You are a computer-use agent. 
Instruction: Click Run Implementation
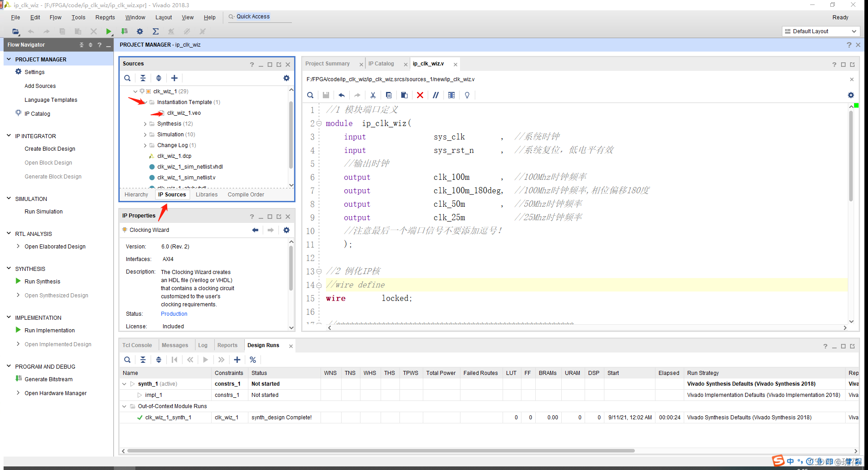coord(50,331)
